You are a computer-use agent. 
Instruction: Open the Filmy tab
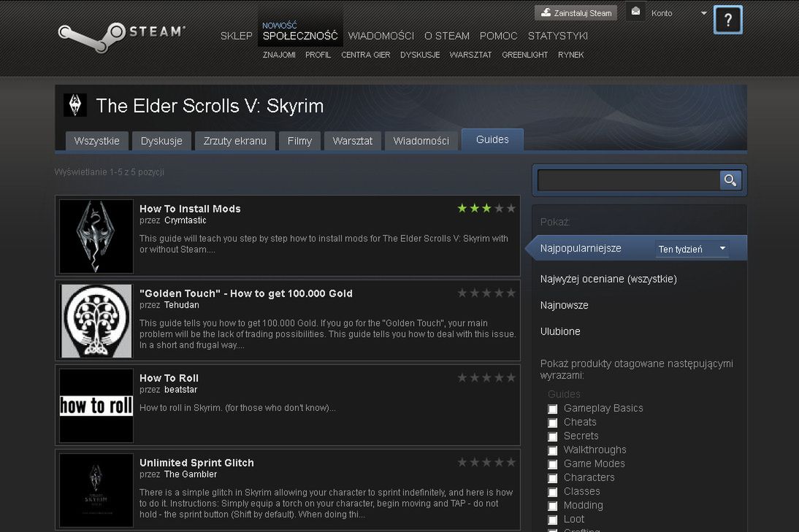pos(299,141)
